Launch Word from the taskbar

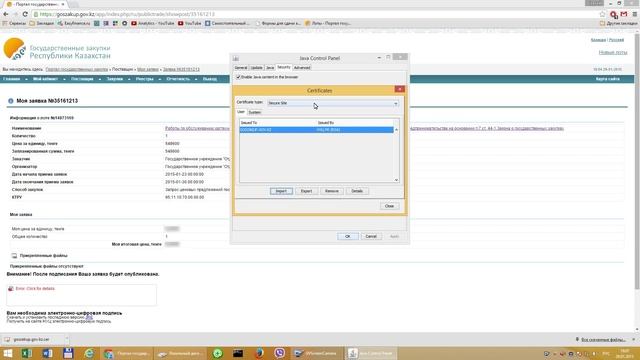47,353
